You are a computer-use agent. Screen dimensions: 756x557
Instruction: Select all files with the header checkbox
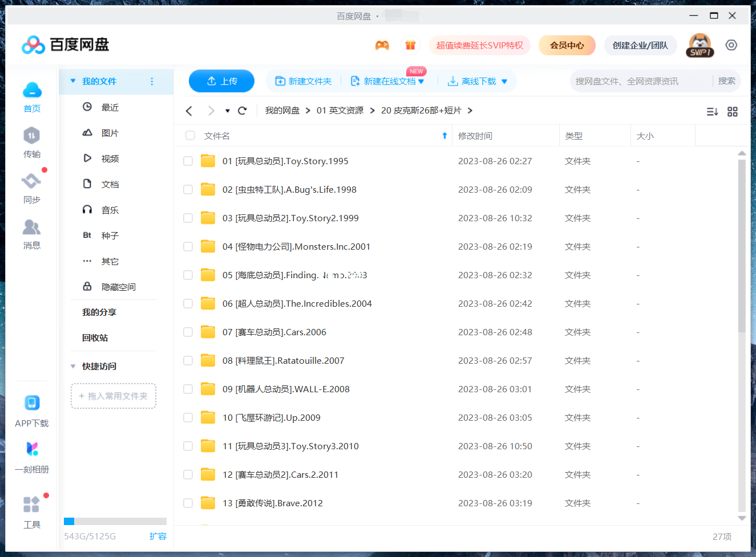coord(189,136)
